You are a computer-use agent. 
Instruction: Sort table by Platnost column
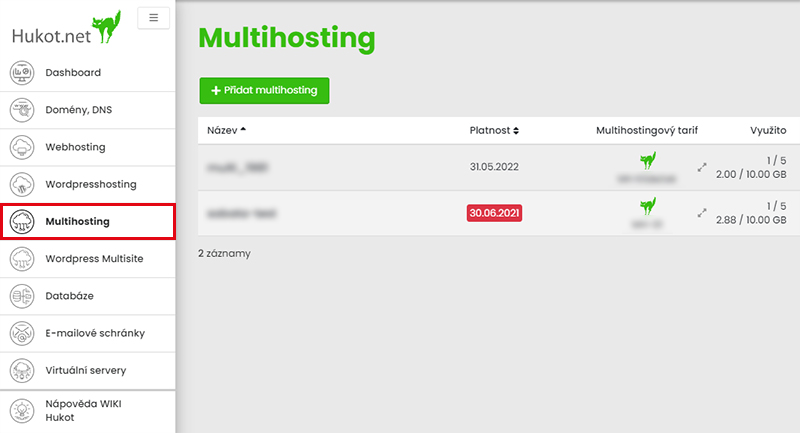(x=494, y=130)
